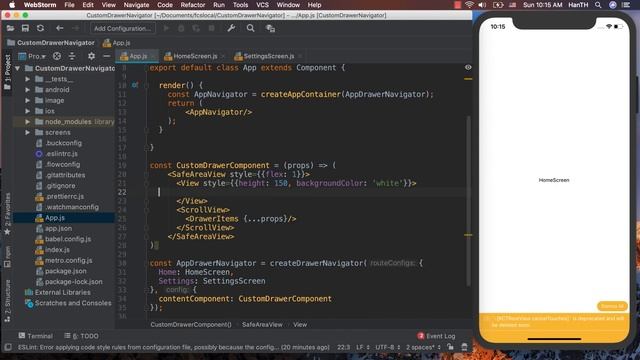Click SafeAreaView in the breadcrumb
The height and width of the screenshot is (360, 640).
[x=262, y=324]
